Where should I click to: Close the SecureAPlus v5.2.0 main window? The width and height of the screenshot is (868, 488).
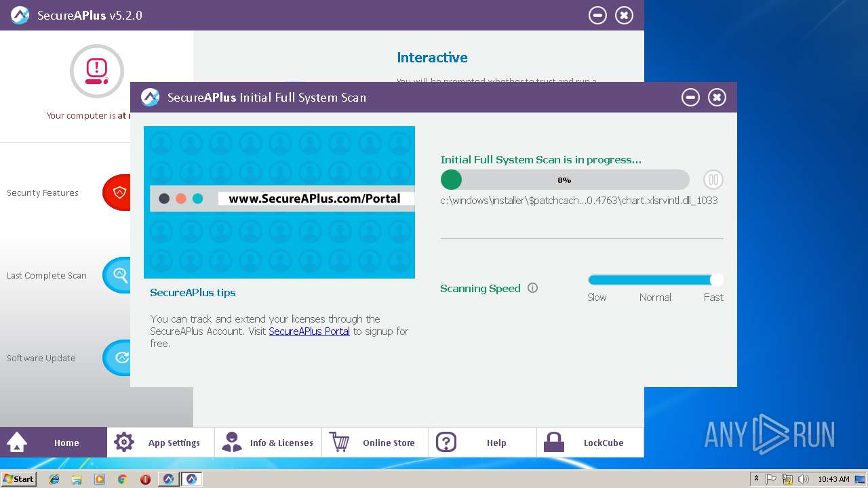tap(624, 15)
